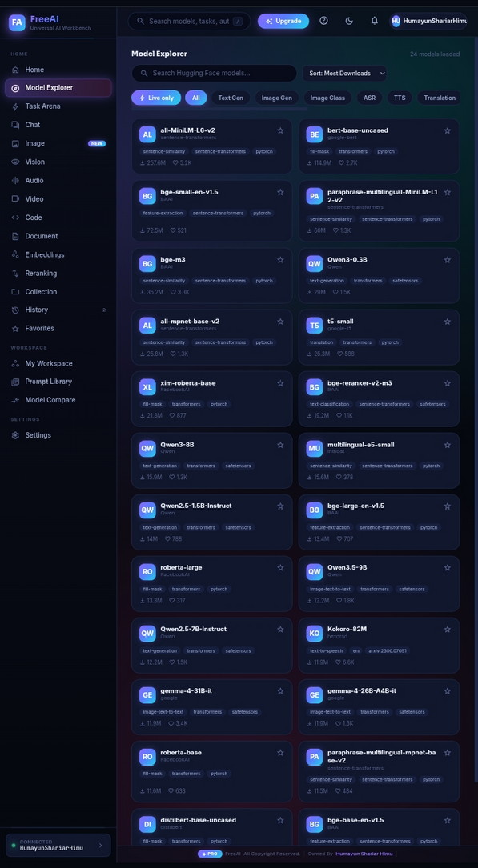Viewport: 478px width, 868px height.
Task: Follow the Humayun Shariar Himu footer link
Action: [x=364, y=854]
